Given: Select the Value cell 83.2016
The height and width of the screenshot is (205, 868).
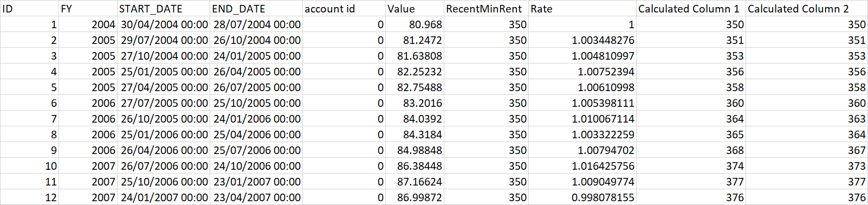Looking at the screenshot, I should click(x=414, y=103).
